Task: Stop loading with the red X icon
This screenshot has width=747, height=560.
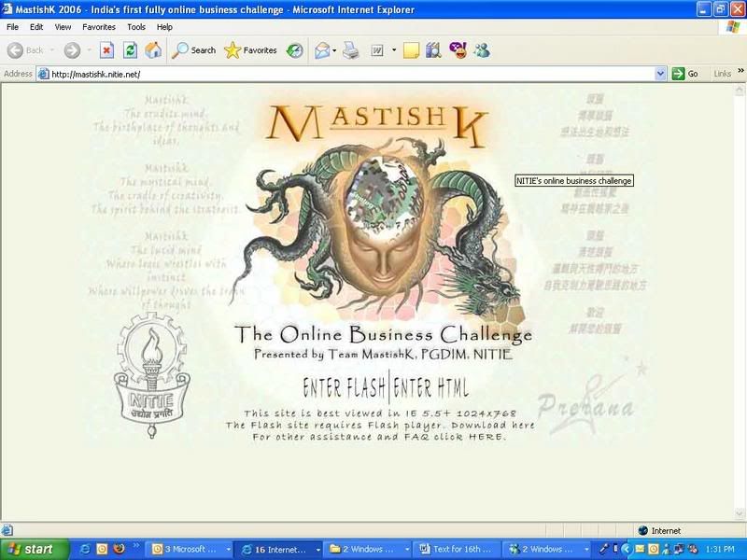Action: pos(106,50)
